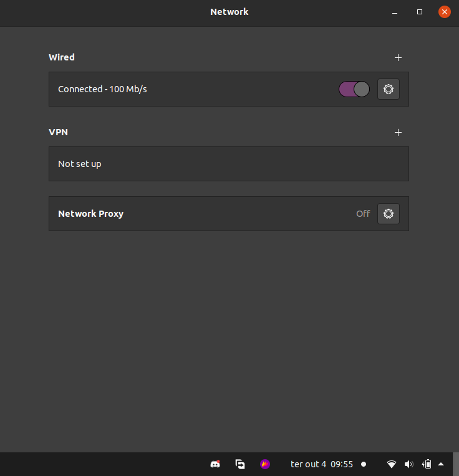Image resolution: width=459 pixels, height=476 pixels.
Task: Click the notification dot indicator
Action: tap(364, 464)
